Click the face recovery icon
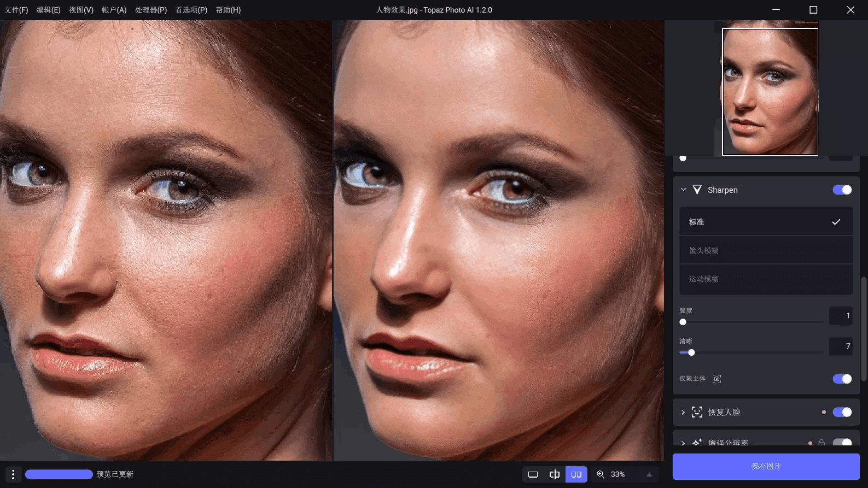The width and height of the screenshot is (868, 488). pyautogui.click(x=697, y=412)
